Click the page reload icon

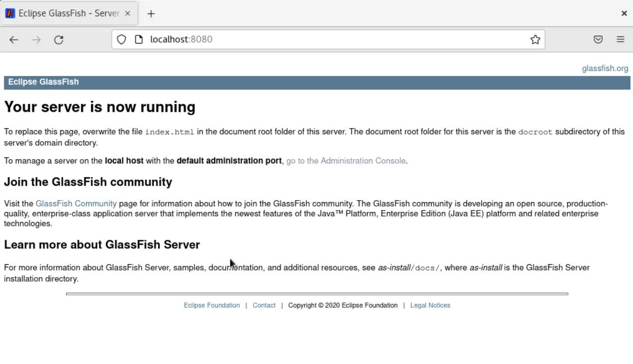(59, 40)
